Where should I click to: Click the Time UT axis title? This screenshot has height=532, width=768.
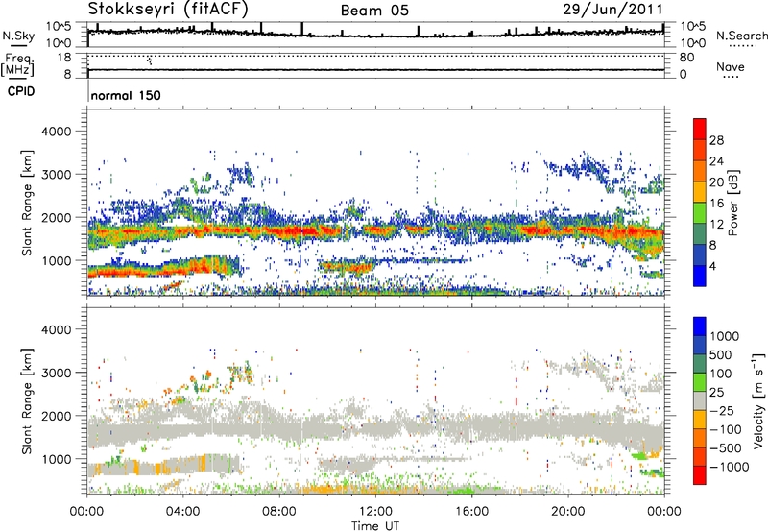375,526
